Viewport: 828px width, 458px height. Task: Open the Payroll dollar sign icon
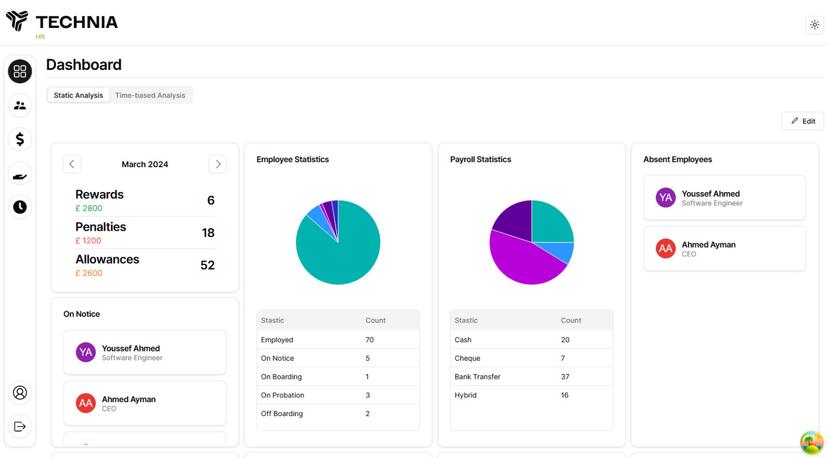coord(20,139)
